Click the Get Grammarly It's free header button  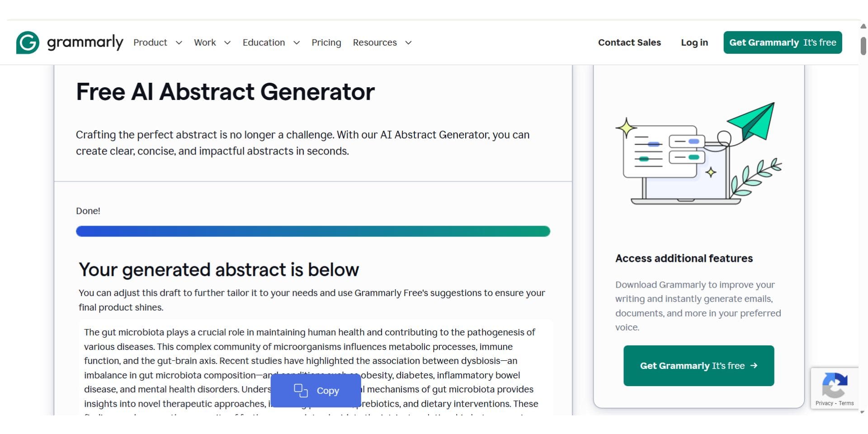(x=782, y=42)
